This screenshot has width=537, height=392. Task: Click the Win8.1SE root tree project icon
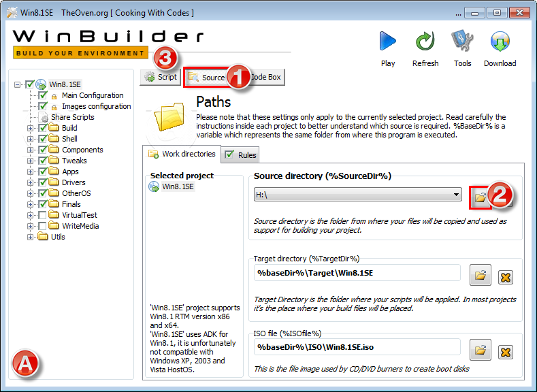pyautogui.click(x=41, y=84)
